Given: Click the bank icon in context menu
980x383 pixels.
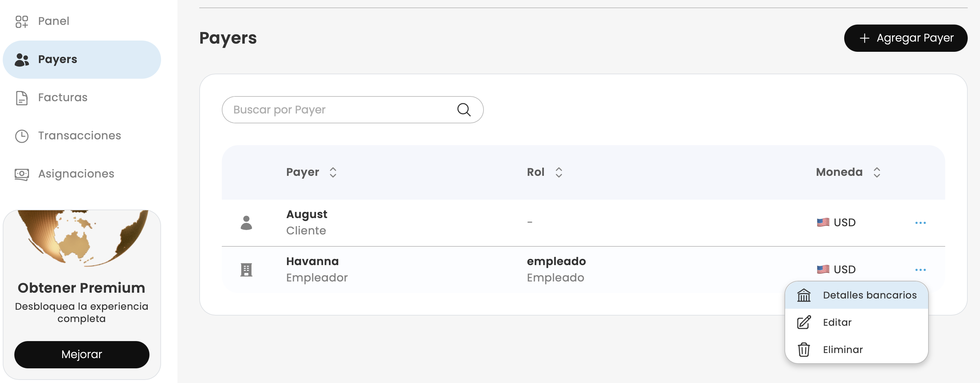Looking at the screenshot, I should point(804,295).
